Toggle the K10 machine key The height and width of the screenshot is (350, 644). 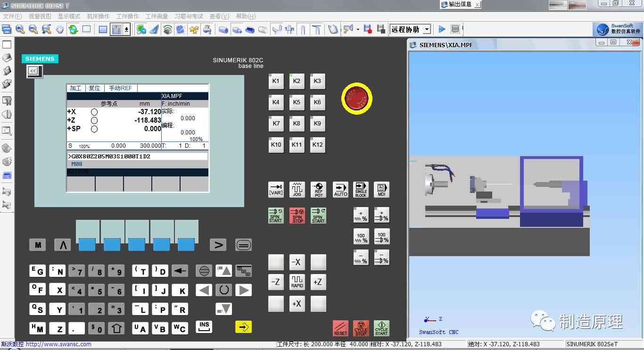(x=276, y=145)
